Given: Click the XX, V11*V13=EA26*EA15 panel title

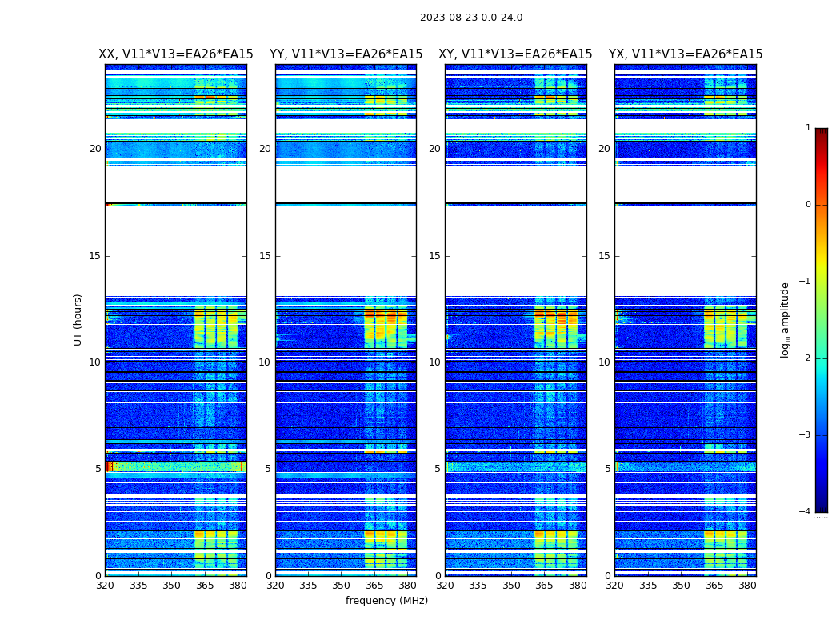Looking at the screenshot, I should (x=176, y=54).
